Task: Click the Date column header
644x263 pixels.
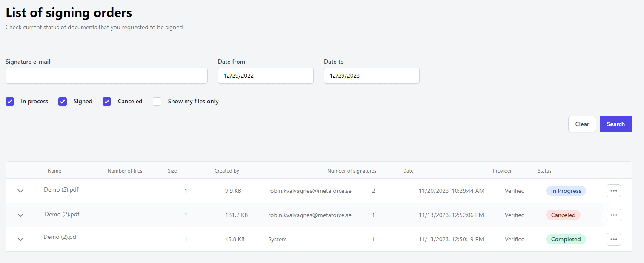Action: point(408,171)
